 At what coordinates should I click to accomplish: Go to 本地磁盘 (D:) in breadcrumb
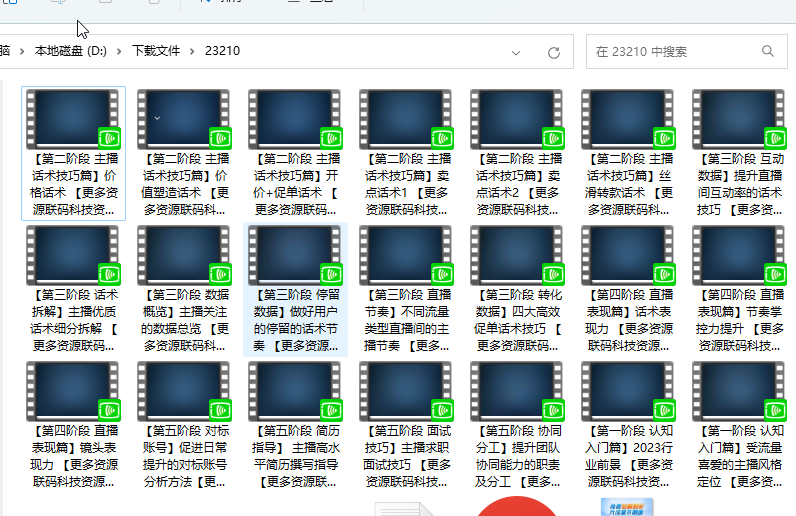click(71, 51)
